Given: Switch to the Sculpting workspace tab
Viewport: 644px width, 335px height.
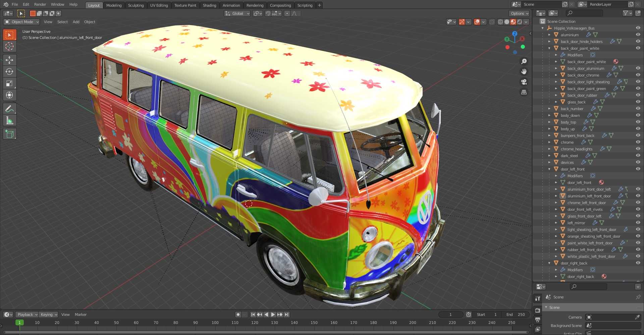Looking at the screenshot, I should [x=136, y=5].
